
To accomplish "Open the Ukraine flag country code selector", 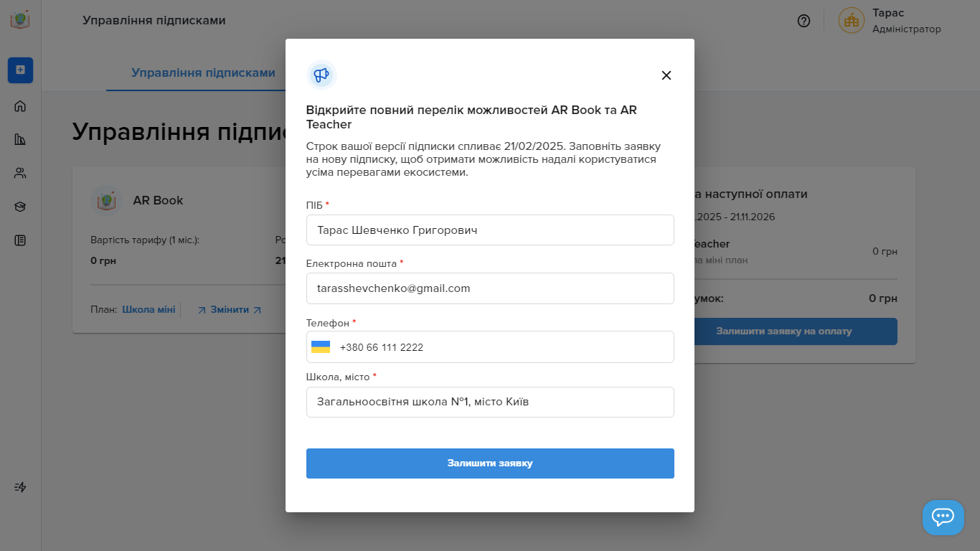I will point(321,347).
